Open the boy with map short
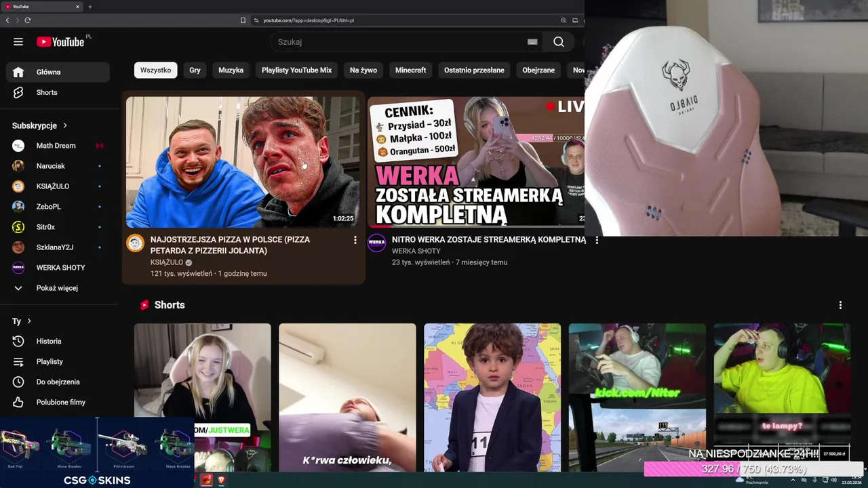The width and height of the screenshot is (868, 488). (492, 397)
